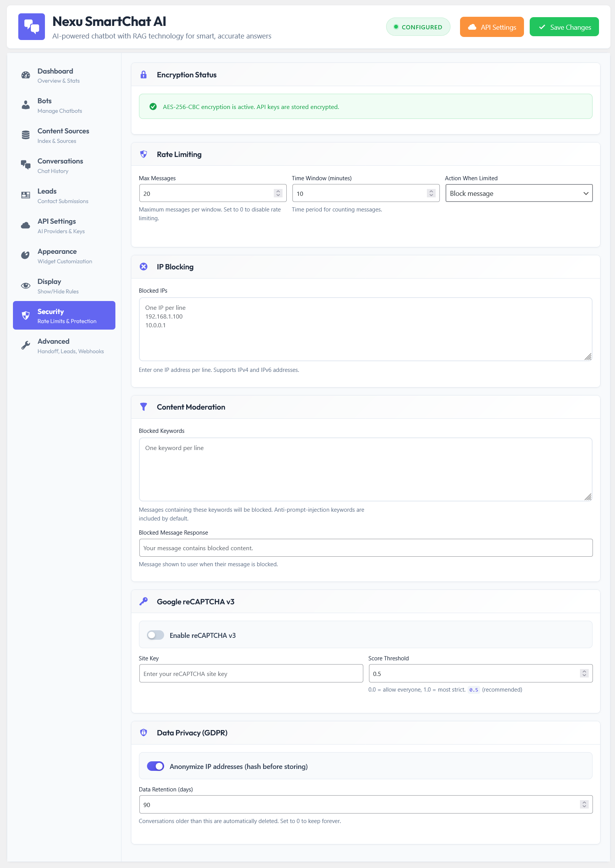Viewport: 615px width, 868px height.
Task: Click the Max Messages stepper arrows
Action: pos(278,193)
